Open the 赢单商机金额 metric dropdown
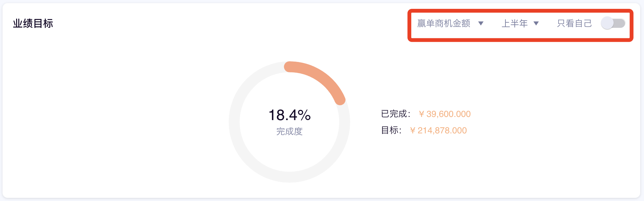This screenshot has height=201, width=644. [444, 23]
